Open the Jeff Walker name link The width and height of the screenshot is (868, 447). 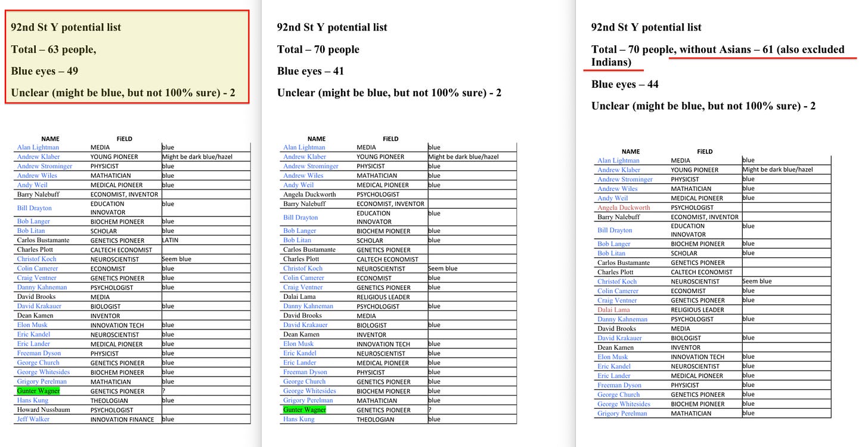coord(33,420)
